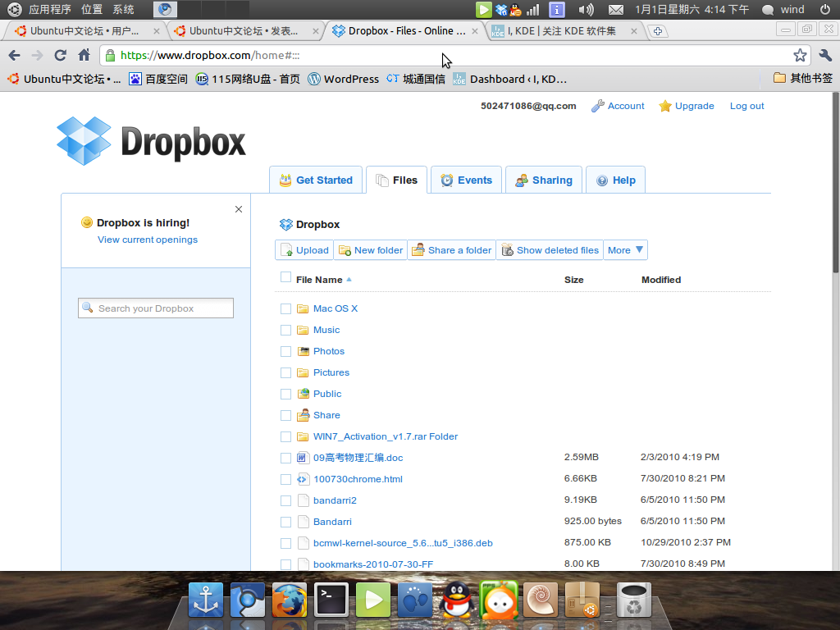Open the 其他书签 bookmarks folder

click(803, 79)
